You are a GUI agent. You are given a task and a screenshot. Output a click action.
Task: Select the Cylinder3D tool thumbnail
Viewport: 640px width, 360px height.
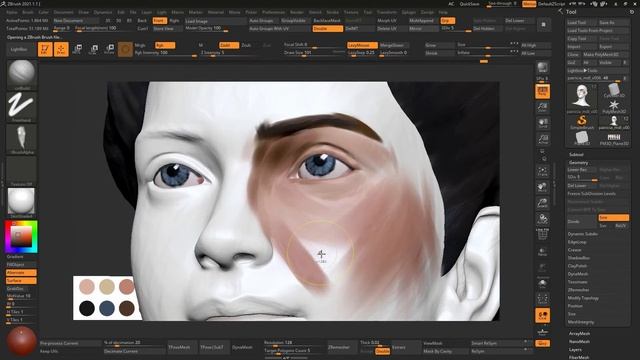tap(613, 91)
